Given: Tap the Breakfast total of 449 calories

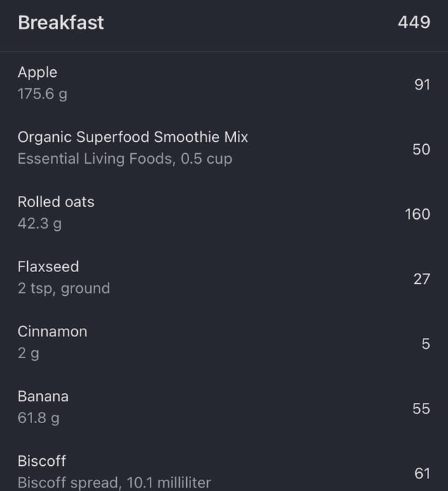Looking at the screenshot, I should (414, 22).
